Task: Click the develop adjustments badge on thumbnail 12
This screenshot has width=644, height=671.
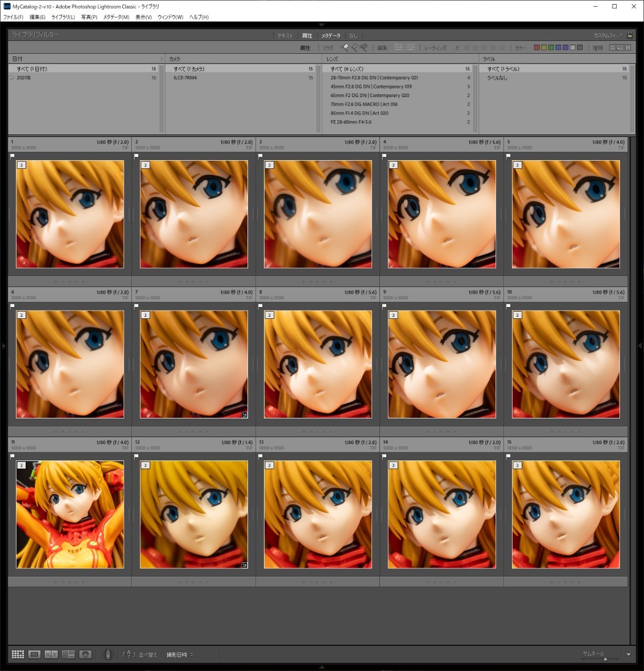Action: coord(244,565)
